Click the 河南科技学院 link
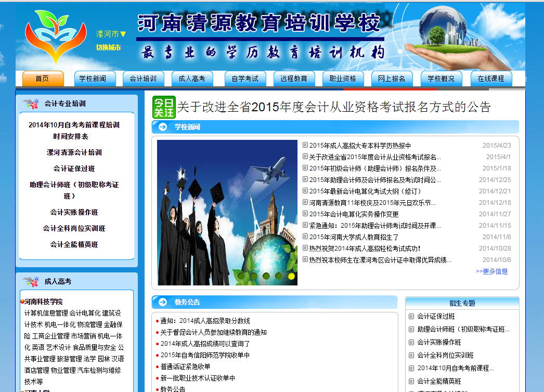Screen dimensions: 544x392 (43, 302)
